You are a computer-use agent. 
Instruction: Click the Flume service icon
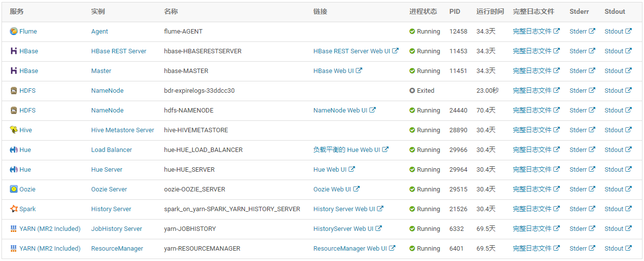click(14, 31)
